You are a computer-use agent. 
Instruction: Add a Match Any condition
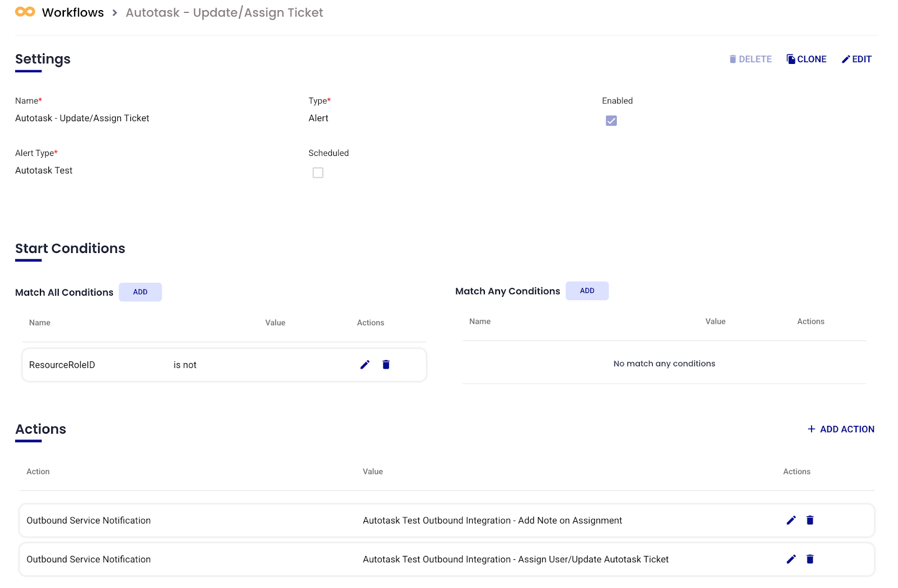pos(587,291)
